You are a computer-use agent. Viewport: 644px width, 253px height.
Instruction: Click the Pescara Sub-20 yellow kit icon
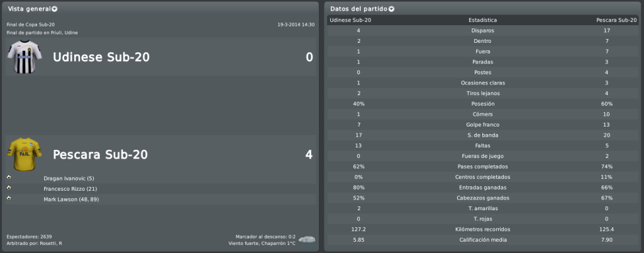25,154
